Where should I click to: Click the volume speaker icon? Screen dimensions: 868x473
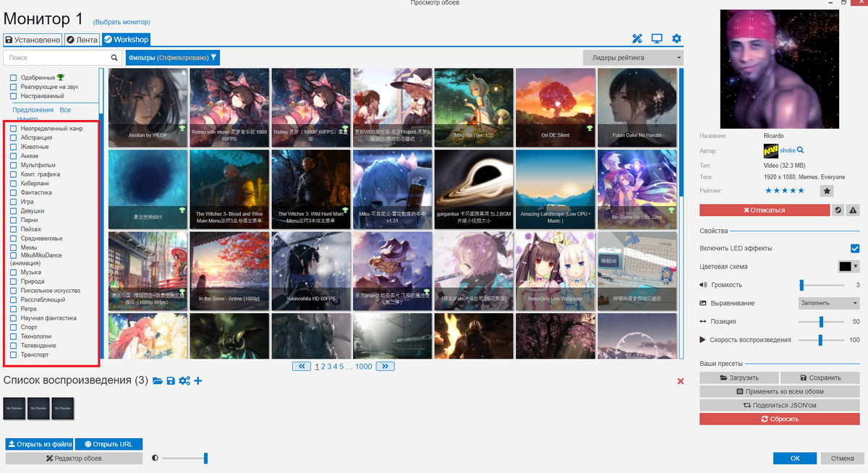pos(704,285)
